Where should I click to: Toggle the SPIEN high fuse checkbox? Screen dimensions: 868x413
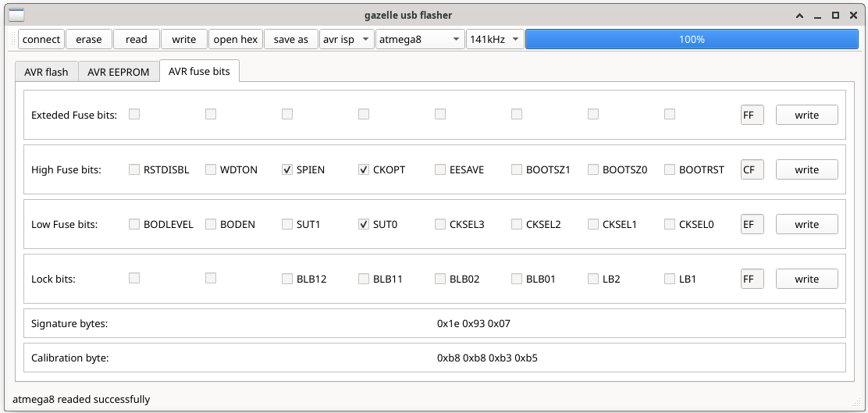point(287,169)
